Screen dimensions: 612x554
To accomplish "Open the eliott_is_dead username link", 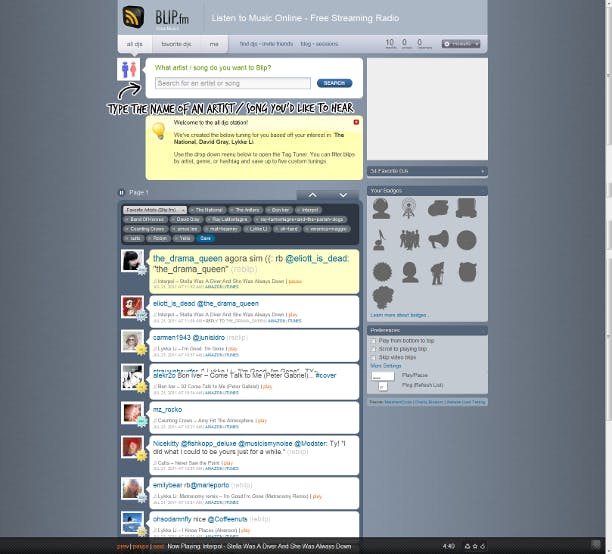I will [173, 303].
